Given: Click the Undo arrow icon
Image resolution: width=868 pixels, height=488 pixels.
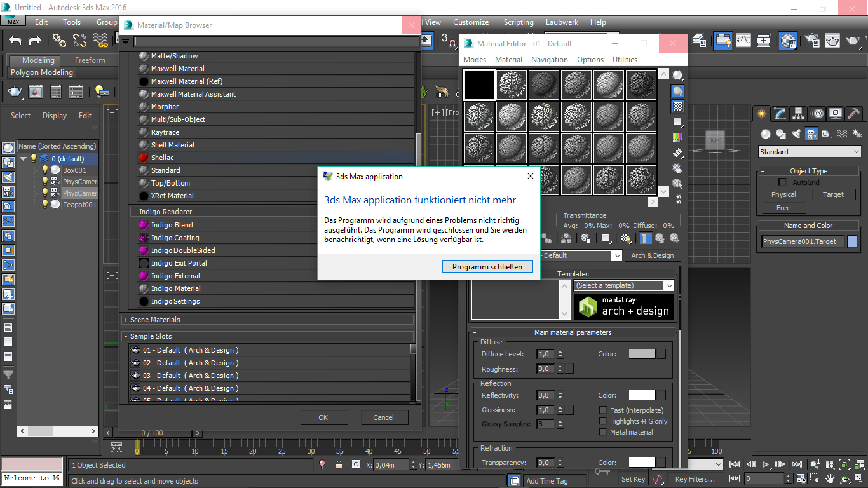Looking at the screenshot, I should 15,41.
